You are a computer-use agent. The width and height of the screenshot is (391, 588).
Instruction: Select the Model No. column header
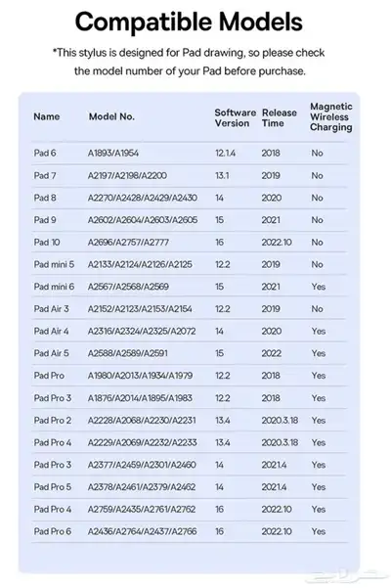[111, 116]
